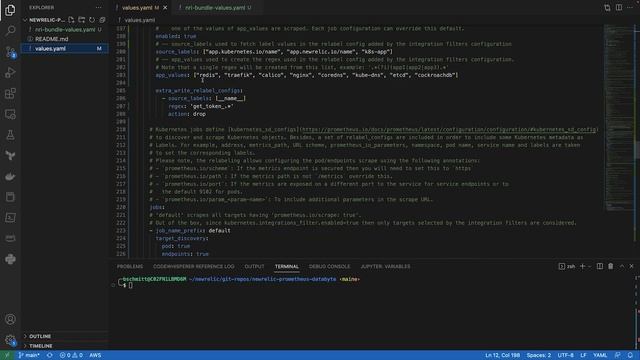Click the values.yaml breadcrumb

coord(140,20)
